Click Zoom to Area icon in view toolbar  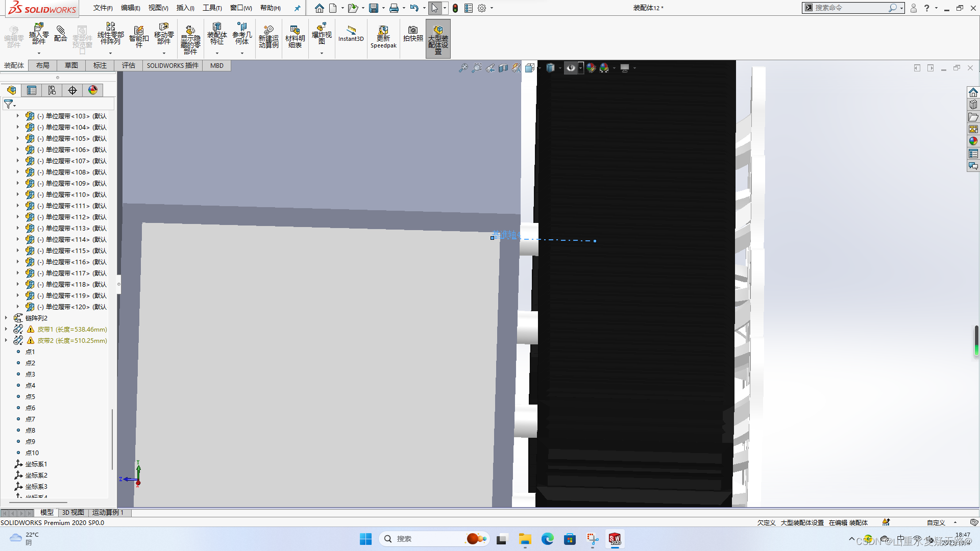[x=477, y=68]
